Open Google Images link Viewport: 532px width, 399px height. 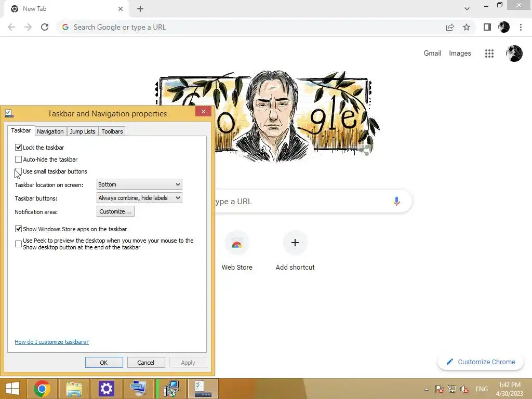click(460, 54)
